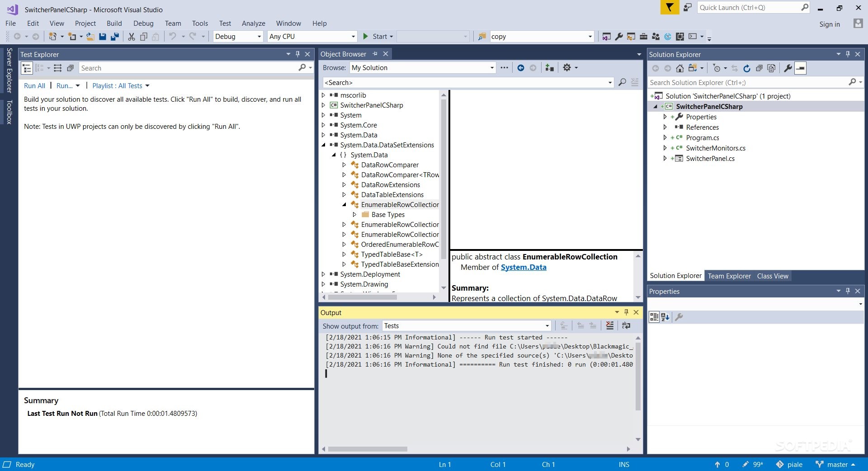Screen dimensions: 868x471
Task: Click the Pending Changes Filter icon
Action: pos(717,68)
